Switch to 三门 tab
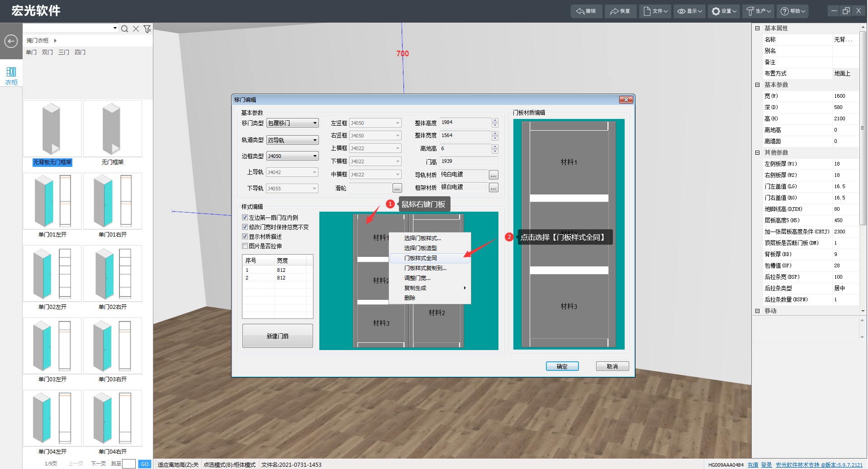 click(64, 52)
